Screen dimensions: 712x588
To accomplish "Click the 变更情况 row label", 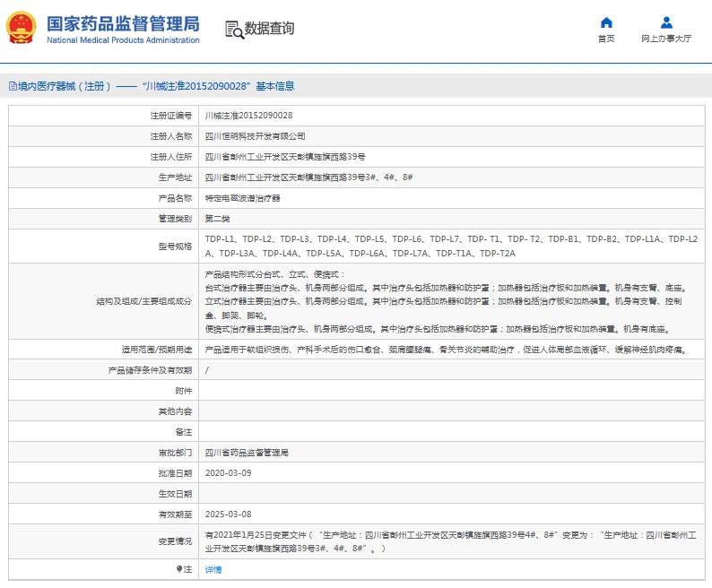I will (x=175, y=541).
